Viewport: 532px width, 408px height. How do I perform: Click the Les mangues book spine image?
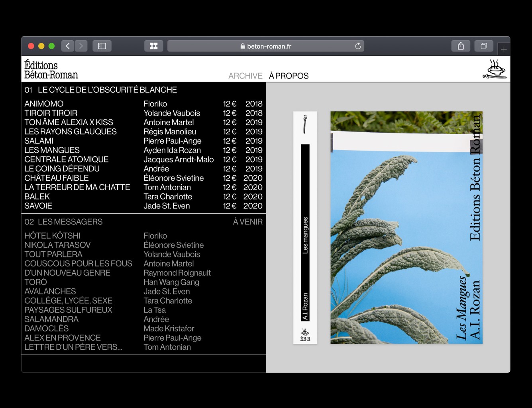305,228
